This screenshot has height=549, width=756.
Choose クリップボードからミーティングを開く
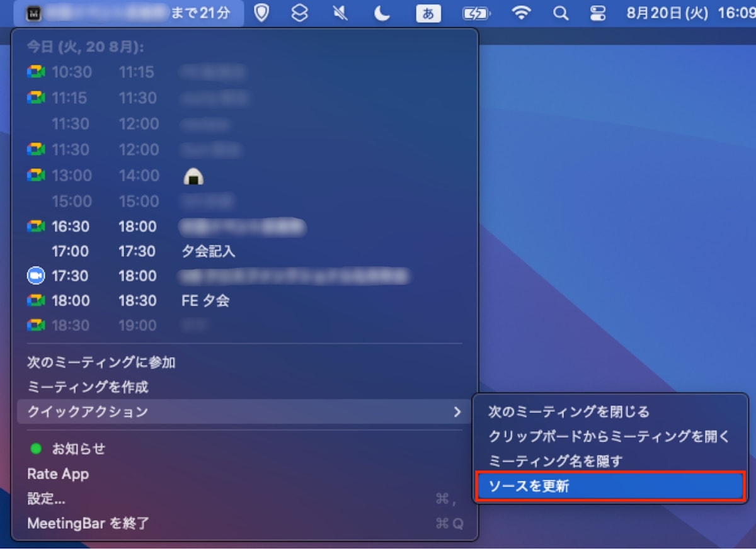tap(610, 436)
